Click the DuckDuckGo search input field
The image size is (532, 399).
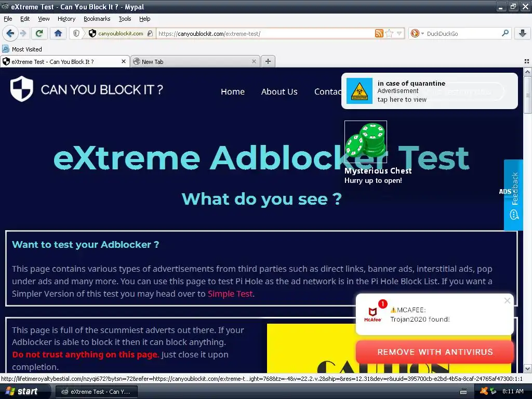(463, 34)
